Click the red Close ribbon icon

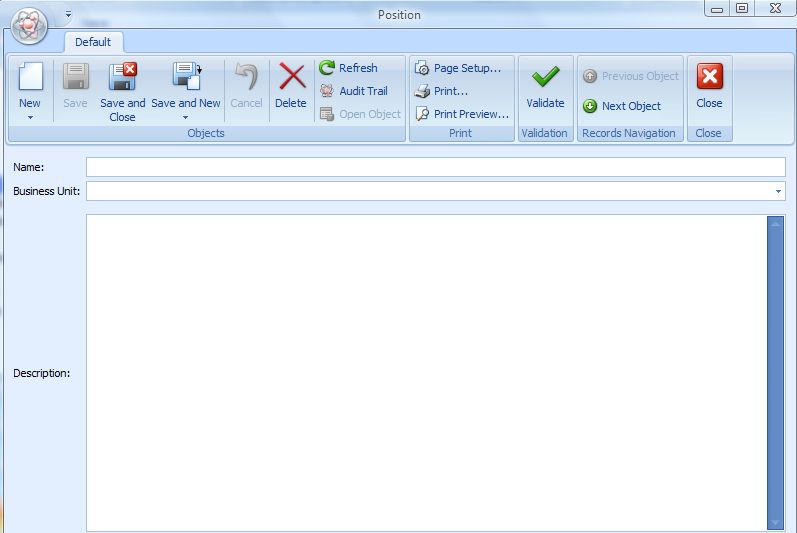710,76
